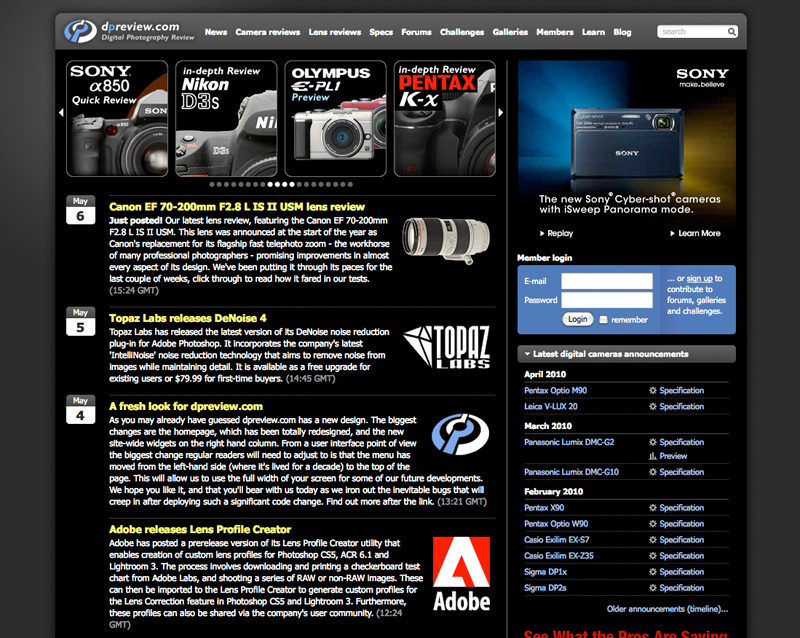800x638 pixels.
Task: Click the dpreview.com logo icon
Action: (x=79, y=31)
